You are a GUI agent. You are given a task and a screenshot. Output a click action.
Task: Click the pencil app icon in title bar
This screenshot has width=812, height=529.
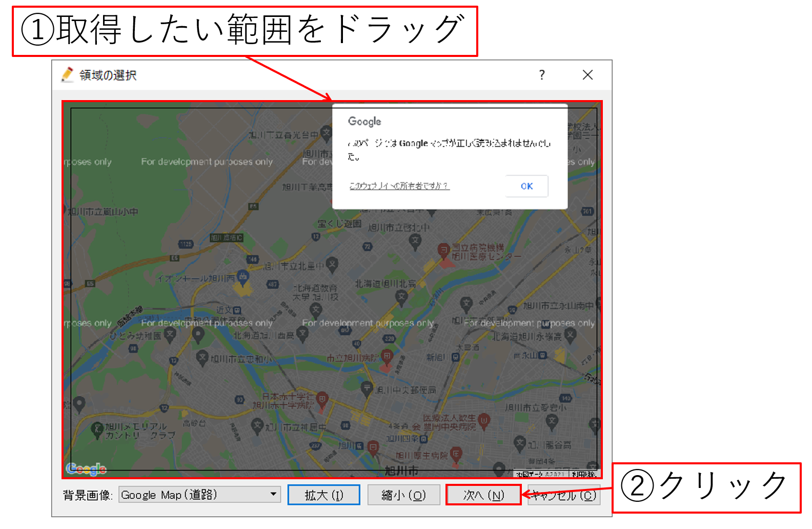[67, 75]
